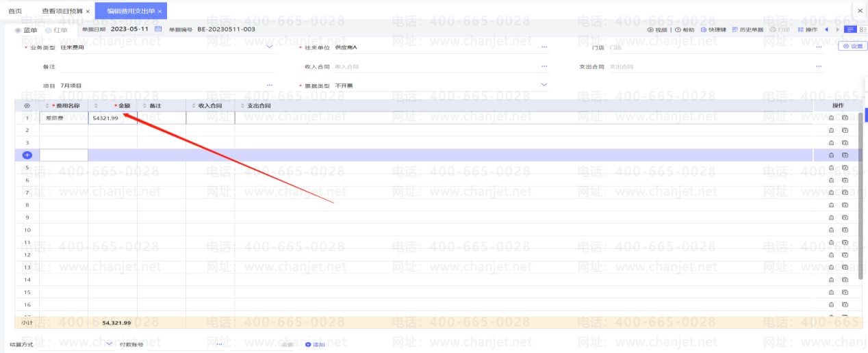Expand the 票据类型 dropdown
Screen dimensions: 868x353
pos(544,86)
